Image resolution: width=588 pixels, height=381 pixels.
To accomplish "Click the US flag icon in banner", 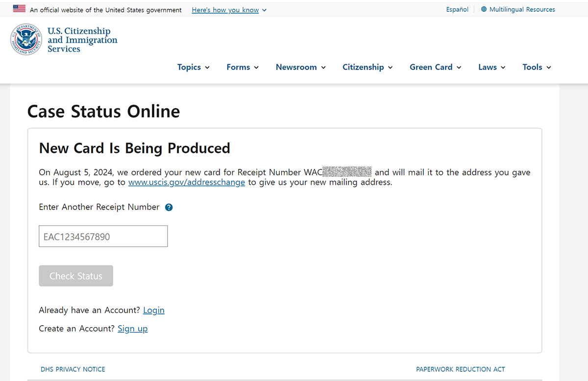I will 19,9.
